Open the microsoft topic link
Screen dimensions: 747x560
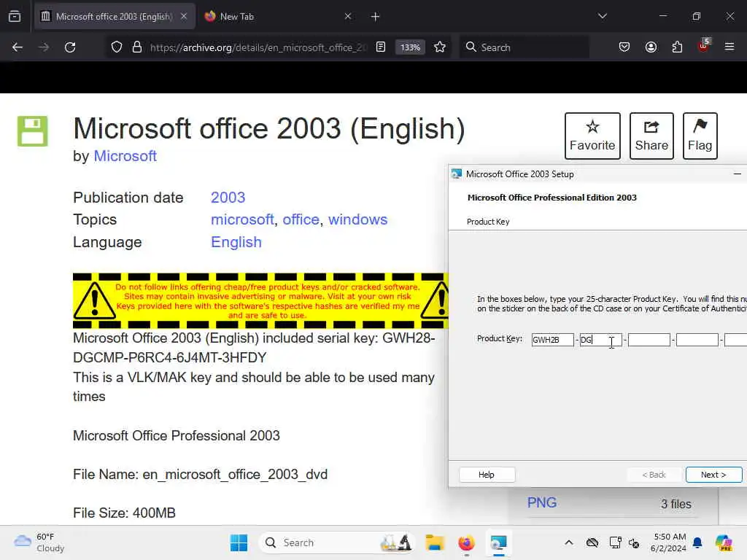click(x=242, y=219)
